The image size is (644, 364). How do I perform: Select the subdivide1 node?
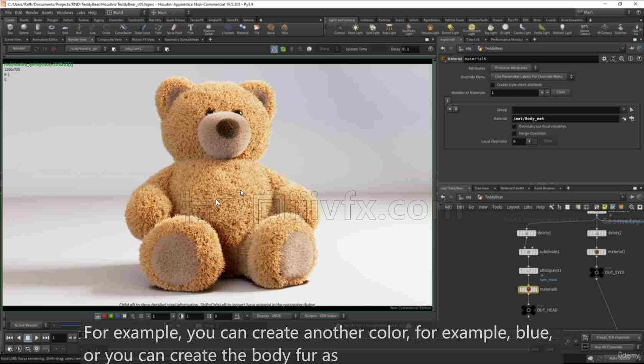pos(528,252)
